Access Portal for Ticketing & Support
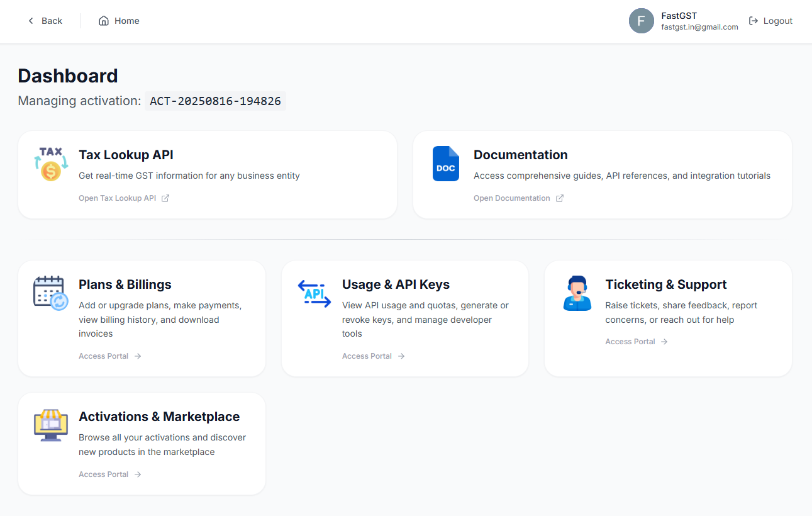The width and height of the screenshot is (812, 516). pos(637,342)
